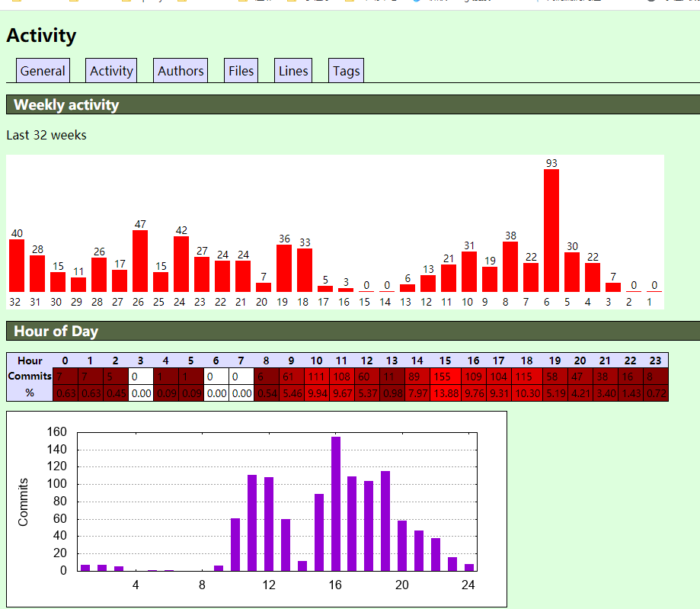Click commits cell showing 38 for hour 21
Screen dimensions: 700x609
point(606,377)
